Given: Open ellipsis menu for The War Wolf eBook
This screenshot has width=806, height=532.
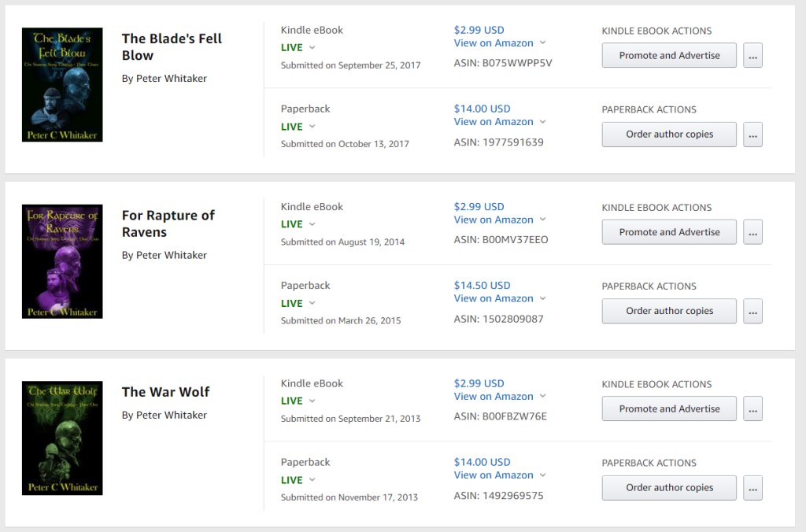Looking at the screenshot, I should click(752, 409).
